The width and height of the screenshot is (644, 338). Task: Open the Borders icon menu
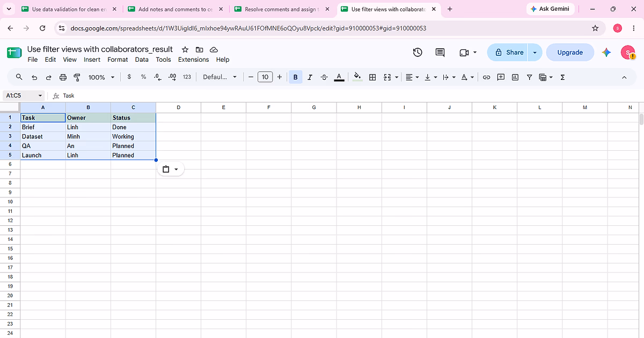[372, 77]
